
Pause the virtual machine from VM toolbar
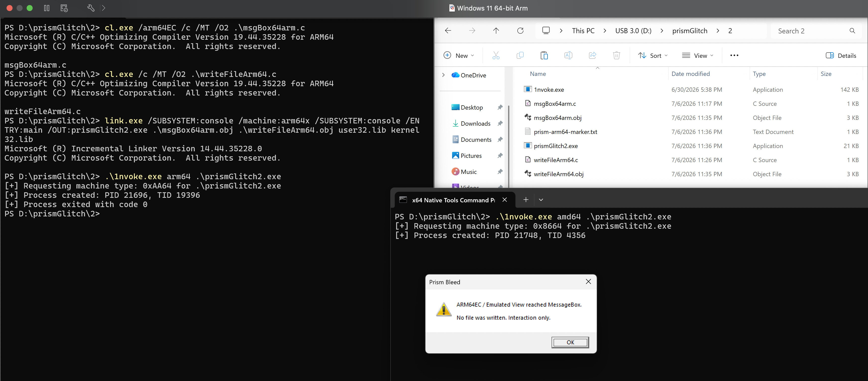(x=46, y=8)
